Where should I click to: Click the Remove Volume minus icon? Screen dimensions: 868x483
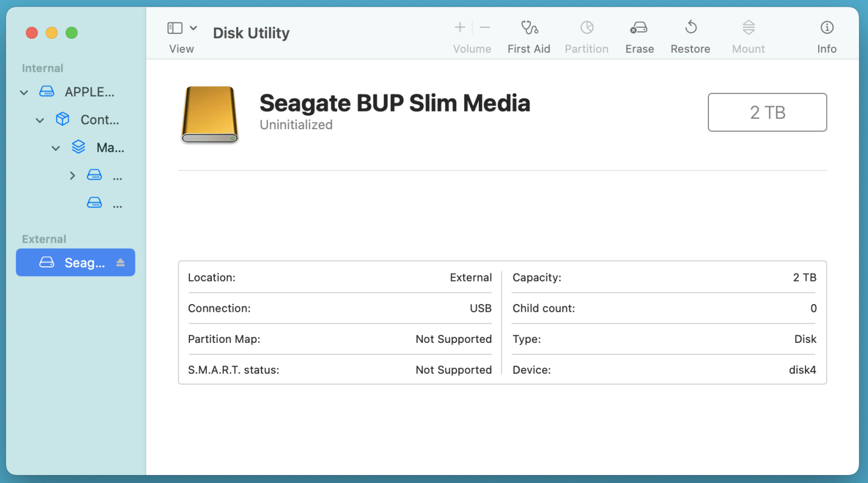(x=484, y=27)
